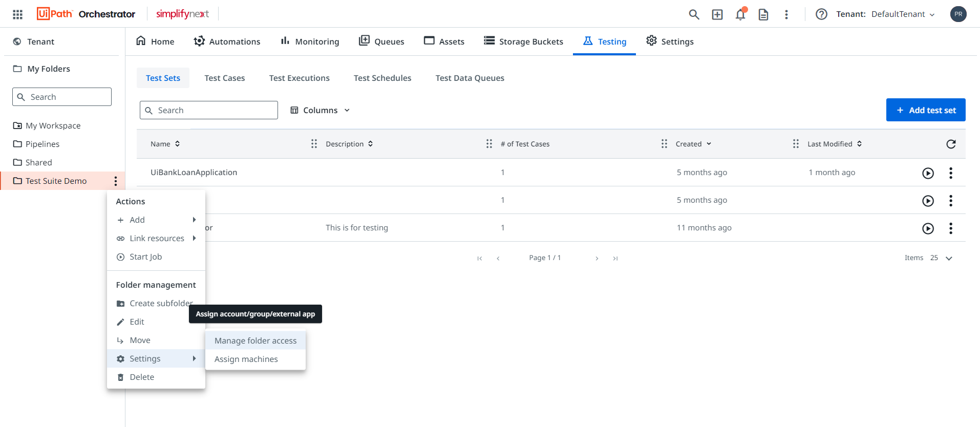Sort by the Created column
Image resolution: width=980 pixels, height=427 pixels.
click(x=694, y=144)
